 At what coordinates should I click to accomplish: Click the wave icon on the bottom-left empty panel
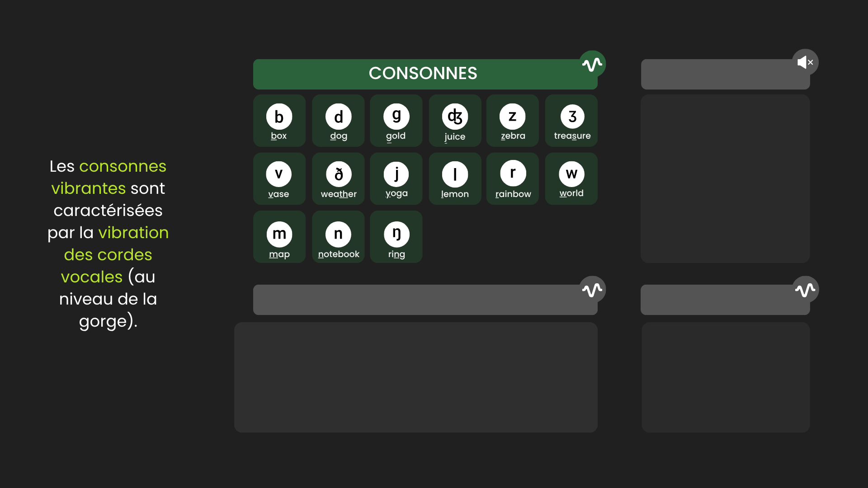click(x=592, y=290)
